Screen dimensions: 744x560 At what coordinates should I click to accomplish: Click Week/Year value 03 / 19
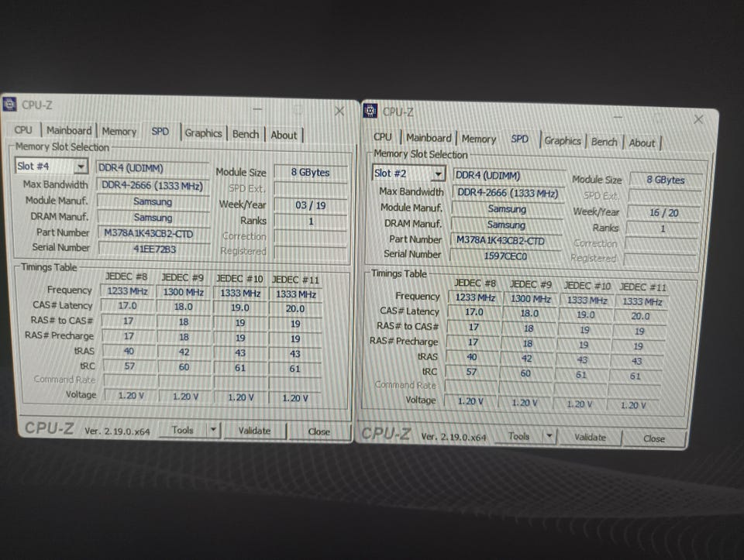click(x=311, y=205)
